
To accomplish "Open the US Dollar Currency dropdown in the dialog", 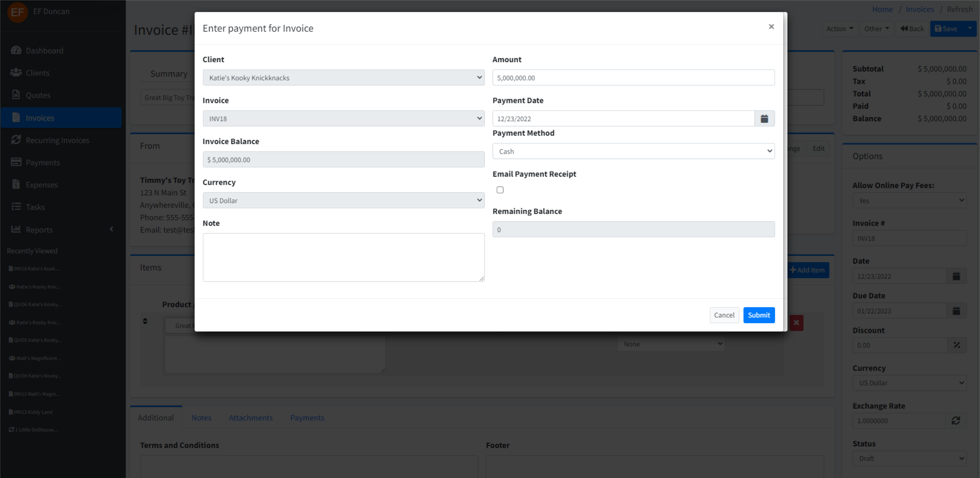I will (x=343, y=200).
